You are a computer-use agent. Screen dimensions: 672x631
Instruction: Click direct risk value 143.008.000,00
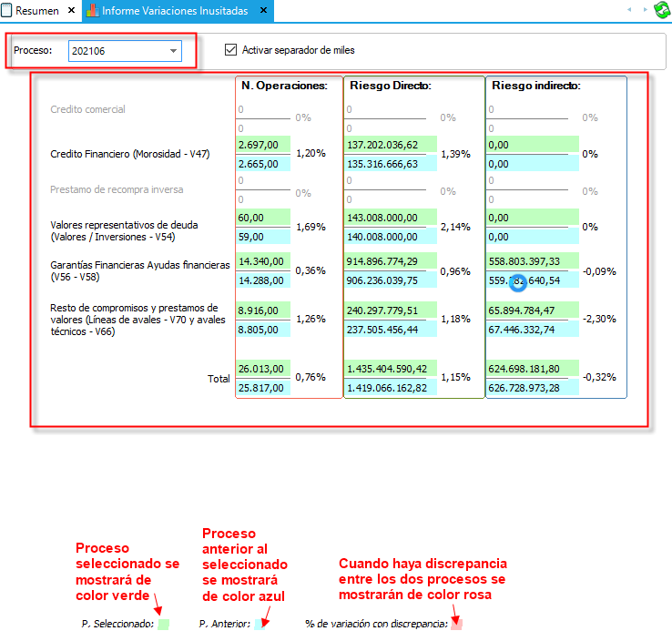coord(391,218)
